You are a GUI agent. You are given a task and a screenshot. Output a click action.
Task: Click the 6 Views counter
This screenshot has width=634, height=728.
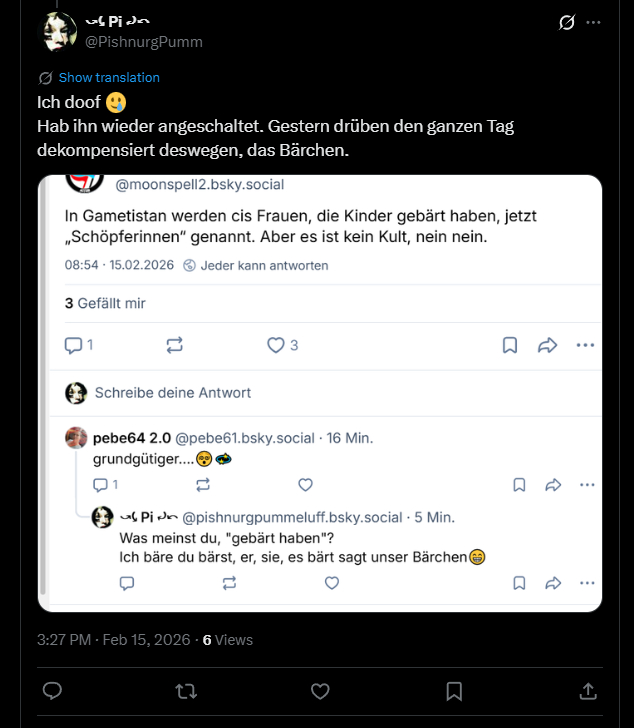[x=228, y=640]
